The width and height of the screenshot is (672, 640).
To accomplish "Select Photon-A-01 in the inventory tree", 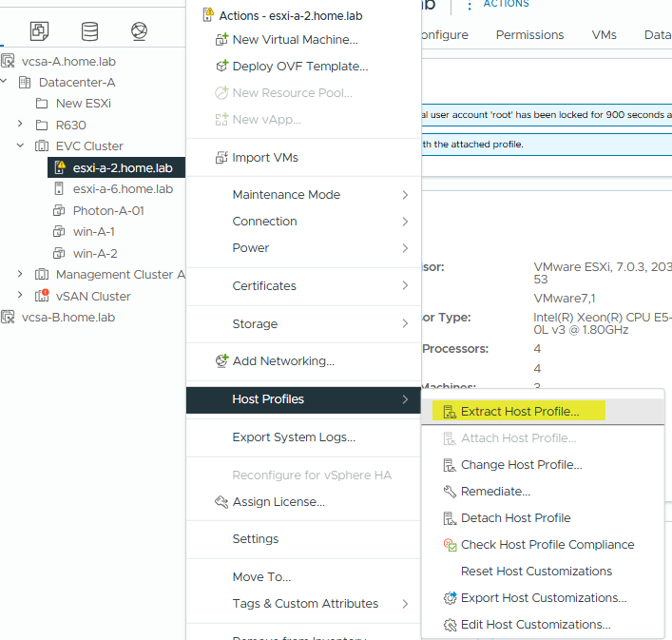I will tap(108, 211).
